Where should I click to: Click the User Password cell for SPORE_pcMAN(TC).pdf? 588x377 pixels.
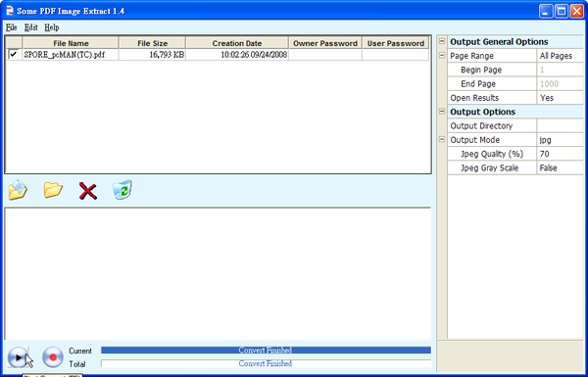(396, 55)
